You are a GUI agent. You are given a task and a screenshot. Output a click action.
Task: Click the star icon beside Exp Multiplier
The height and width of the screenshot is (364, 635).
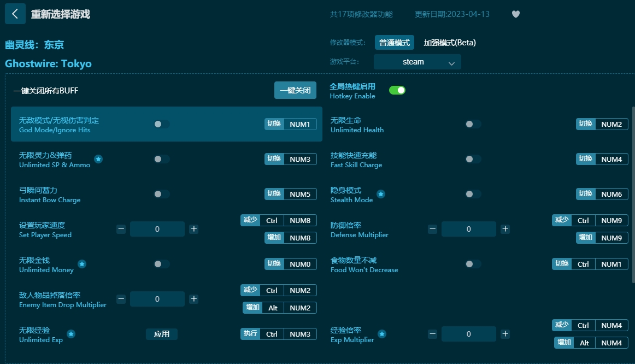(x=382, y=334)
